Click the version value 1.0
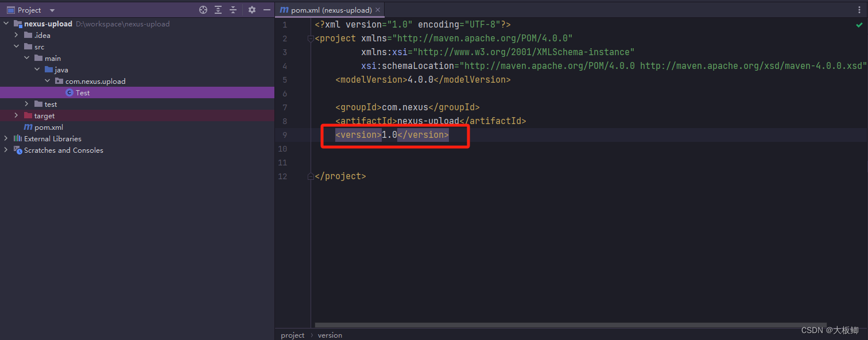The height and width of the screenshot is (340, 868). click(390, 135)
